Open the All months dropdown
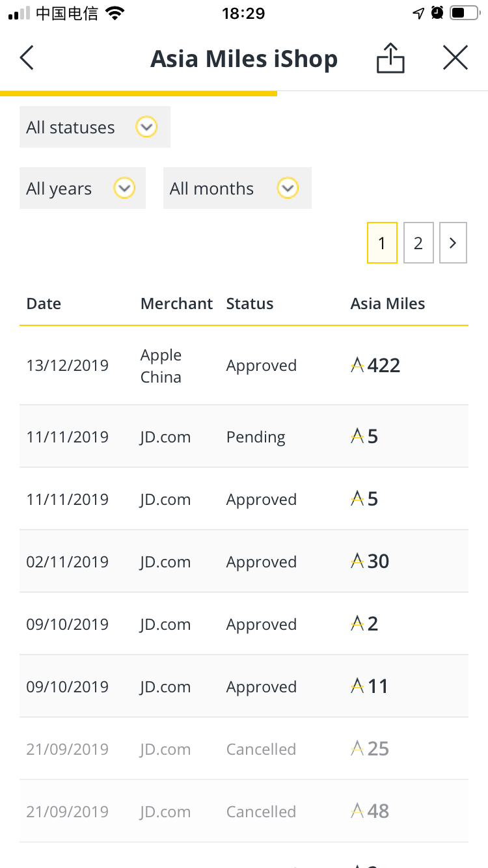488x868 pixels. tap(237, 188)
